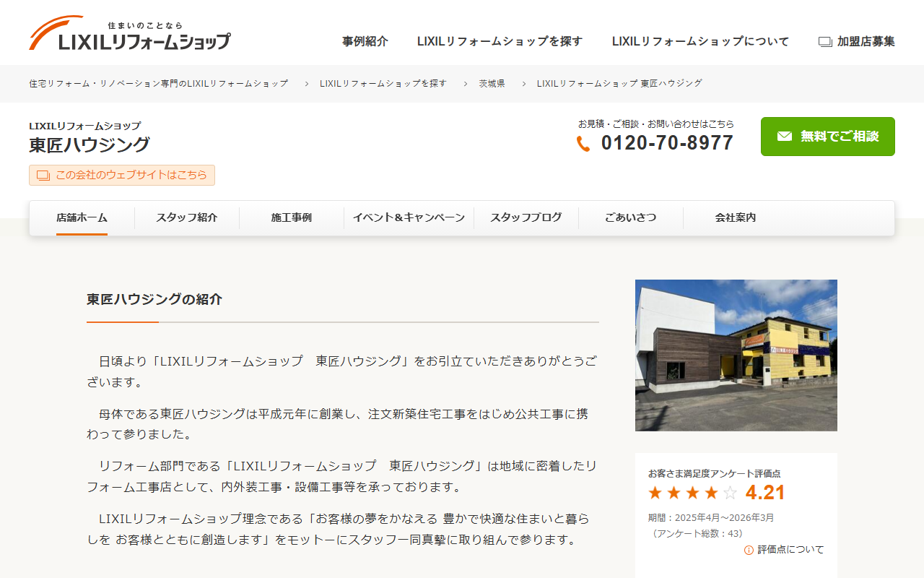The image size is (924, 578).
Task: Click the info icon next to 評価点について
Action: [x=749, y=550]
